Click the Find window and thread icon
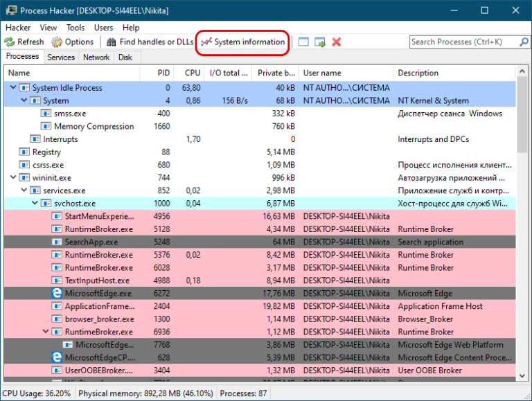The width and height of the screenshot is (532, 401). (x=320, y=42)
